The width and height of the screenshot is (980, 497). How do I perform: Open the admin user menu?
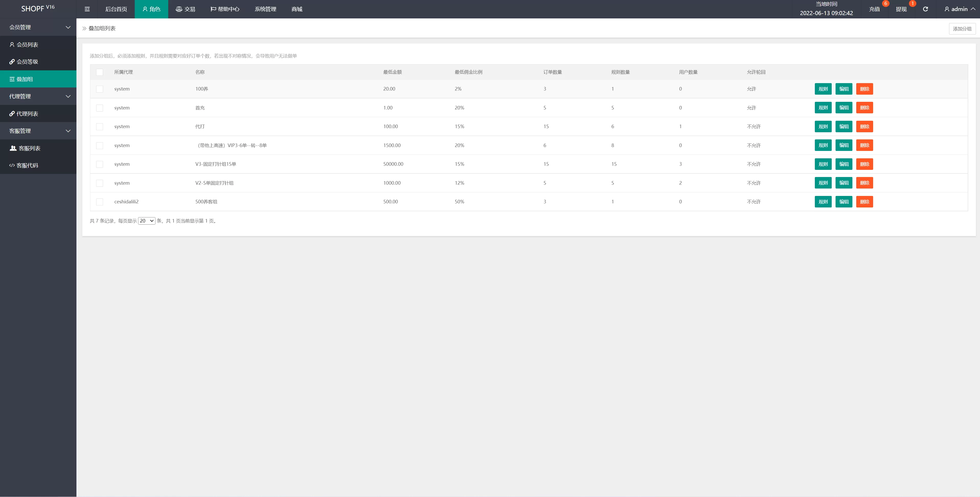[x=960, y=9]
